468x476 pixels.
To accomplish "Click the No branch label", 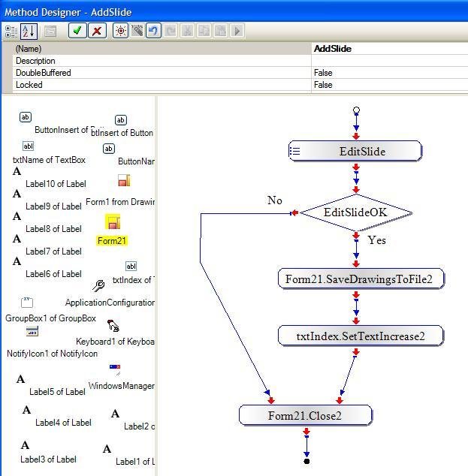I will click(x=275, y=200).
